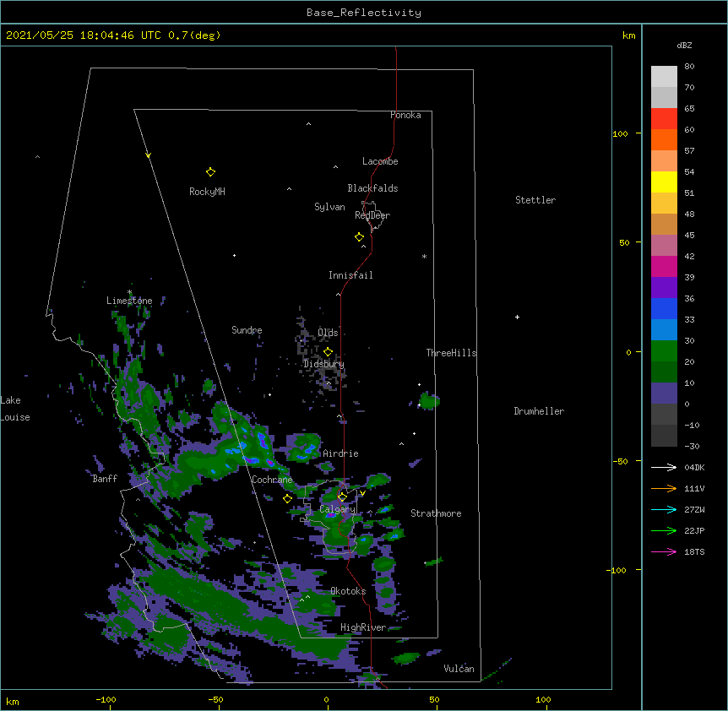Click the Airdrie city label
Image resolution: width=728 pixels, height=711 pixels.
point(340,453)
